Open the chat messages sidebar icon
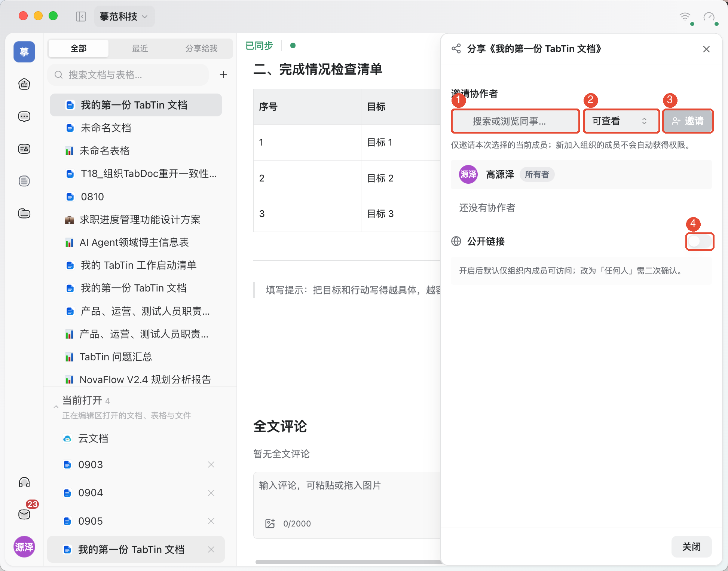This screenshot has width=728, height=571. tap(24, 117)
